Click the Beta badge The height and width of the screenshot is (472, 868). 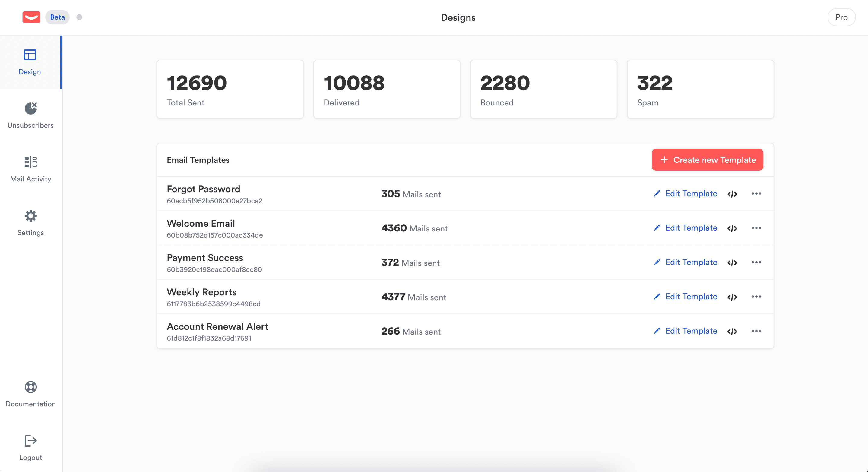coord(57,17)
